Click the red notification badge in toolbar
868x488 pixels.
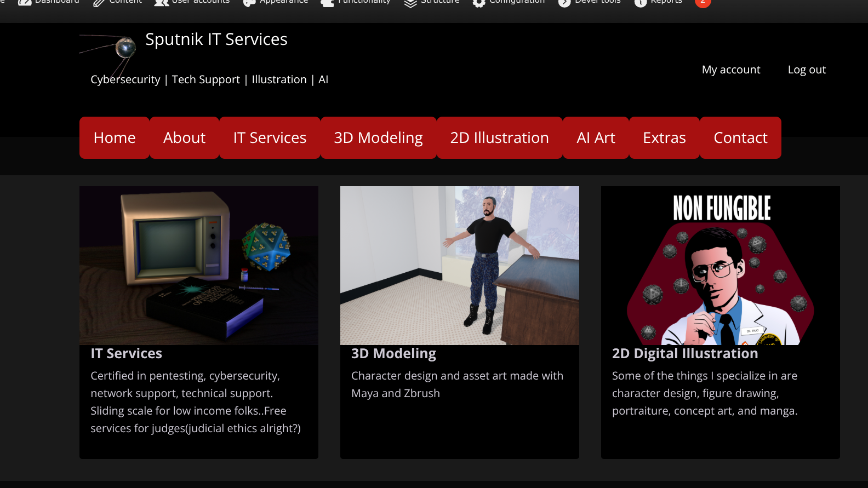703,2
